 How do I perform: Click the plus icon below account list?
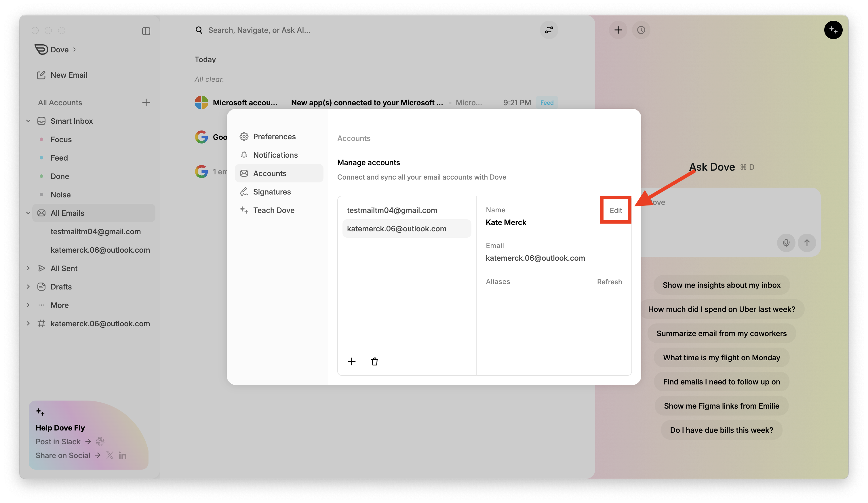[351, 361]
